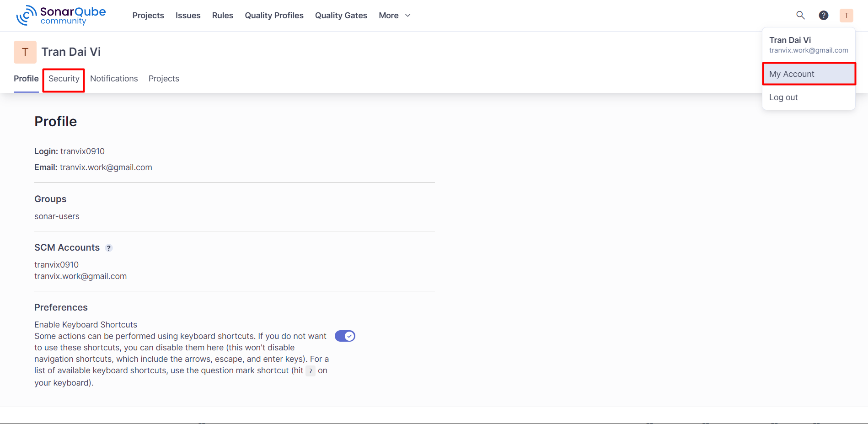Switch to the Security tab

click(64, 79)
